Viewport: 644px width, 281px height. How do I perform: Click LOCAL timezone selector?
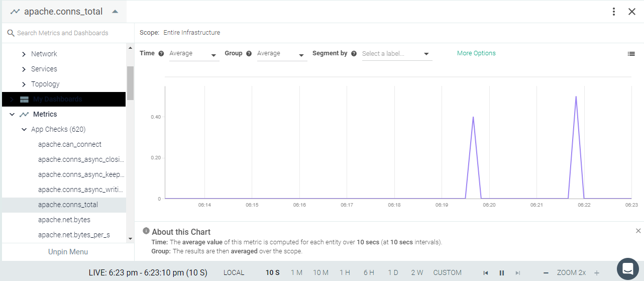click(x=234, y=272)
